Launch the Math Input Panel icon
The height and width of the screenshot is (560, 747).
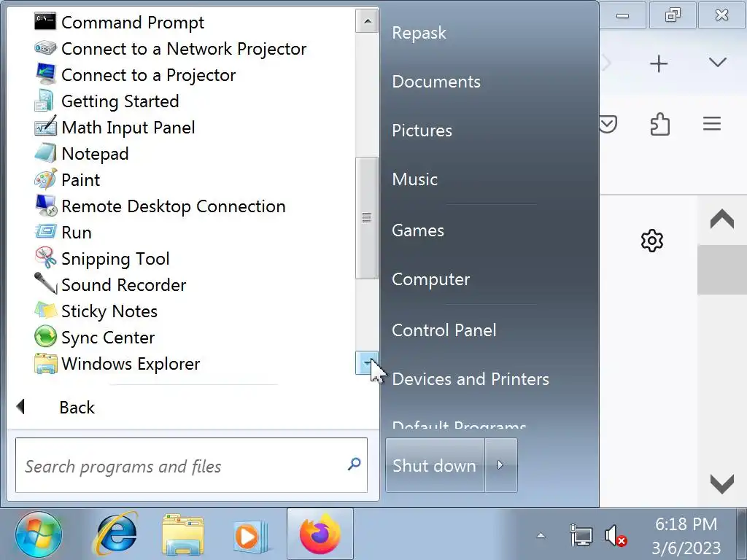(45, 127)
